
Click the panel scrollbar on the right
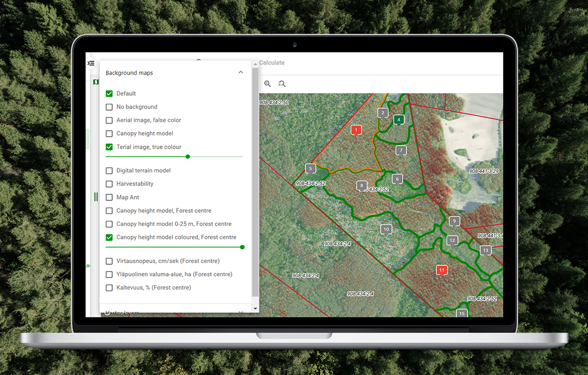(x=255, y=180)
